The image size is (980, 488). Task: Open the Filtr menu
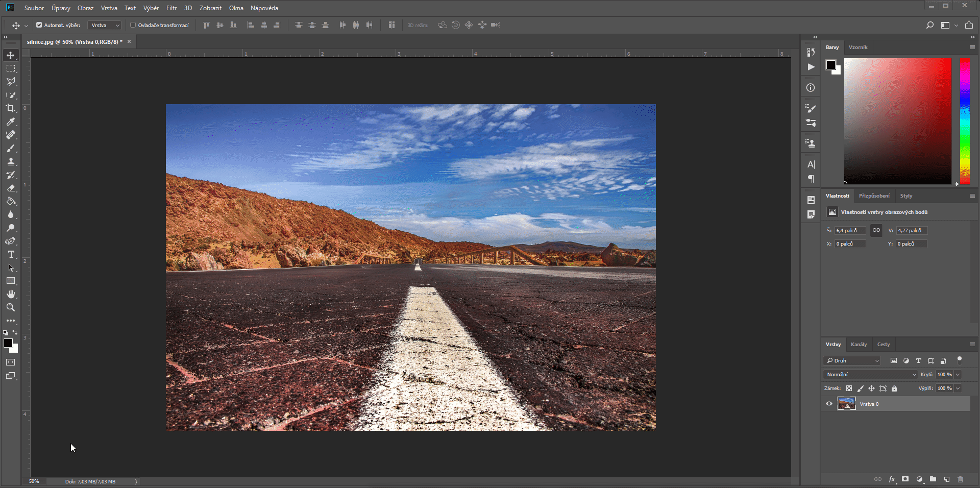coord(171,8)
